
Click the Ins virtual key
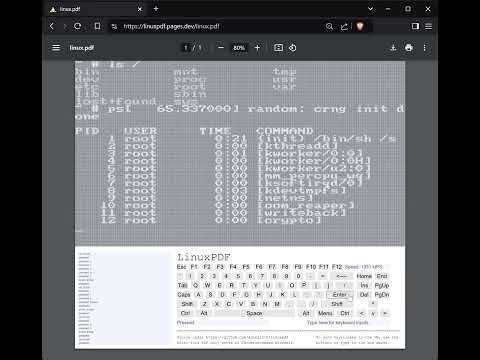pos(364,285)
